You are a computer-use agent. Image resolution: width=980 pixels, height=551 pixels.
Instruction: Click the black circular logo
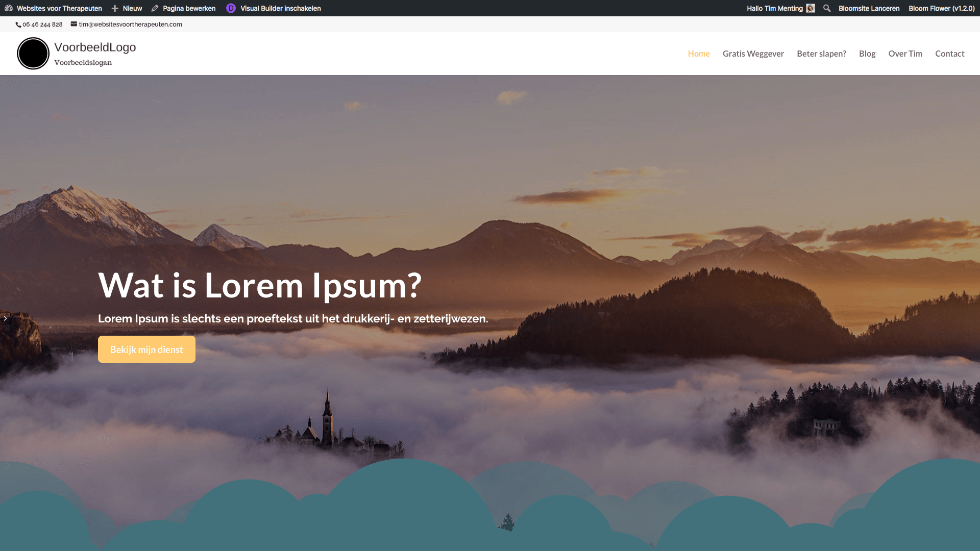[x=33, y=54]
